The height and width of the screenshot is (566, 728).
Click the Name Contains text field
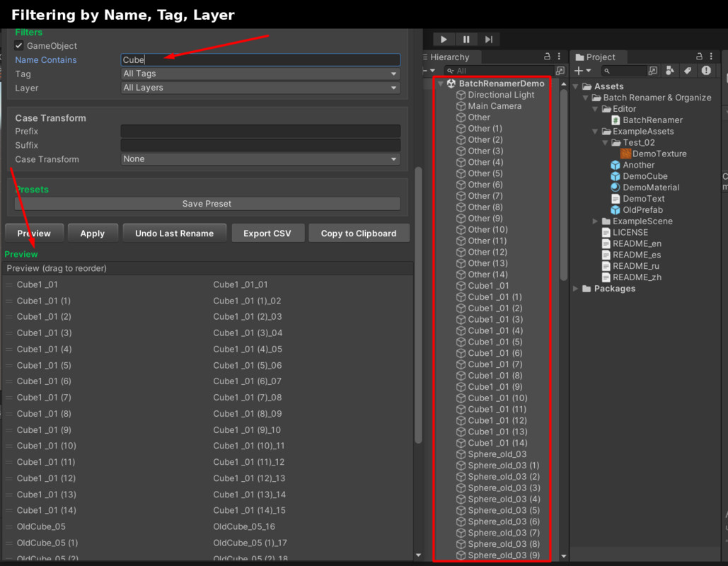[x=260, y=59]
